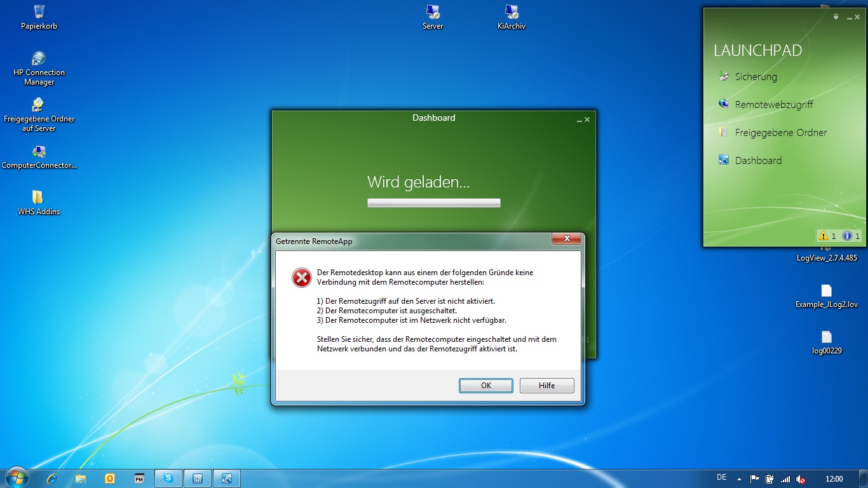The image size is (868, 488).
Task: Open the Launchpad options menu arrow
Action: 836,17
